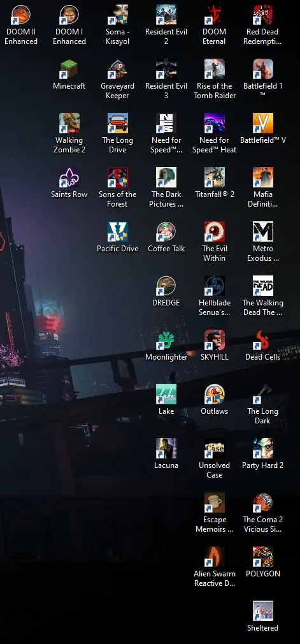Click The Evil Within eye icon

tap(215, 232)
